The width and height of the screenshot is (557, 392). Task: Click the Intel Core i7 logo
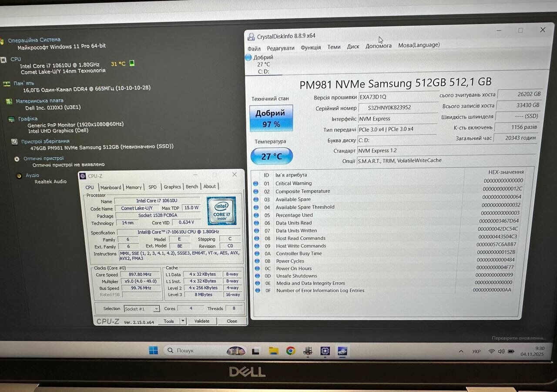(x=221, y=211)
